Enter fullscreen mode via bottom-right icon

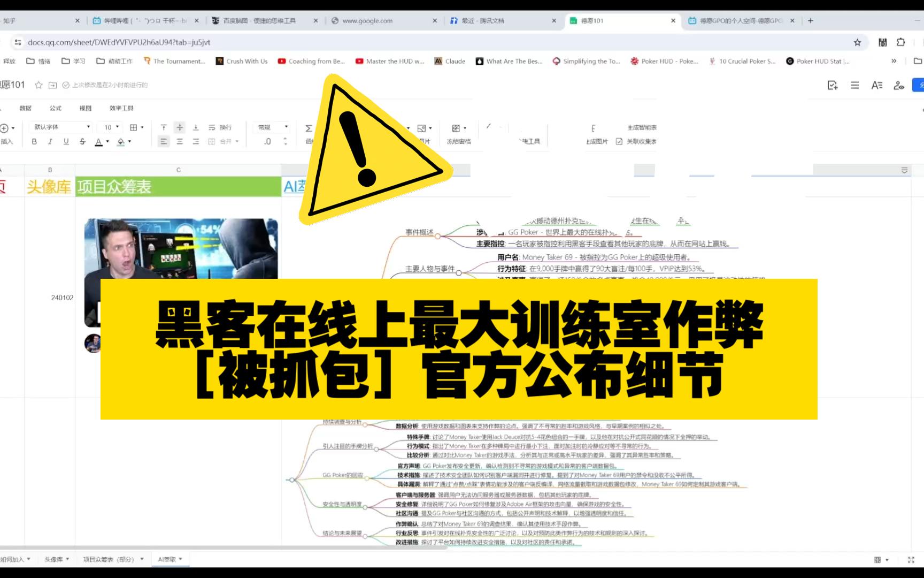click(x=911, y=560)
